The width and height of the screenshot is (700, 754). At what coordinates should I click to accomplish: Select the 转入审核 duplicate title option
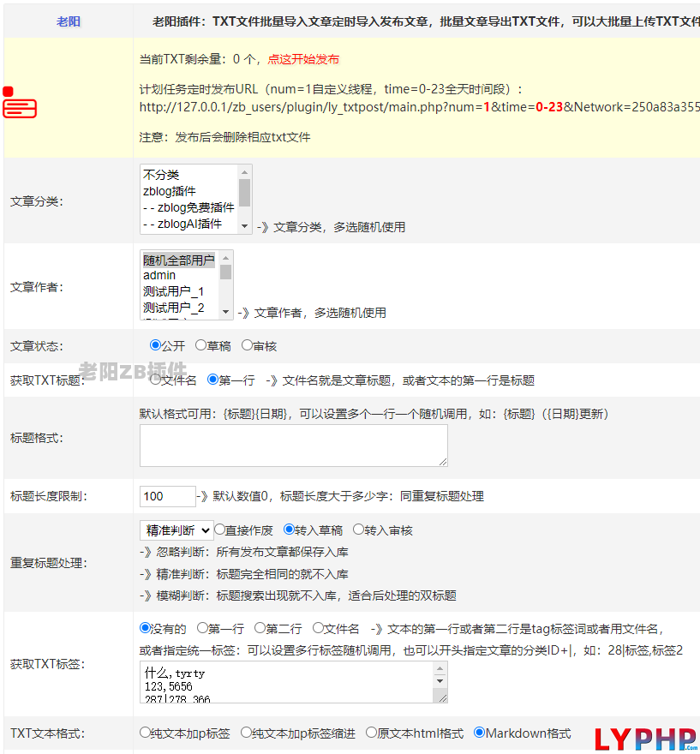click(358, 530)
